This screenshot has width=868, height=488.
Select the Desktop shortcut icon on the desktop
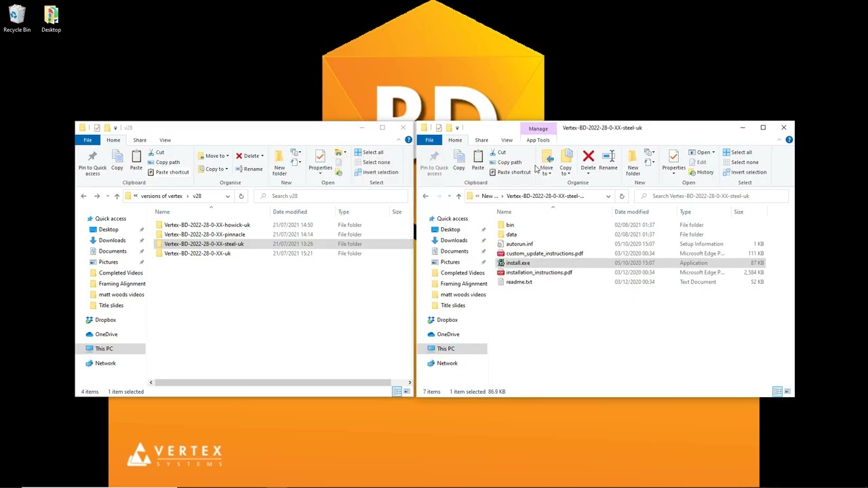point(51,19)
